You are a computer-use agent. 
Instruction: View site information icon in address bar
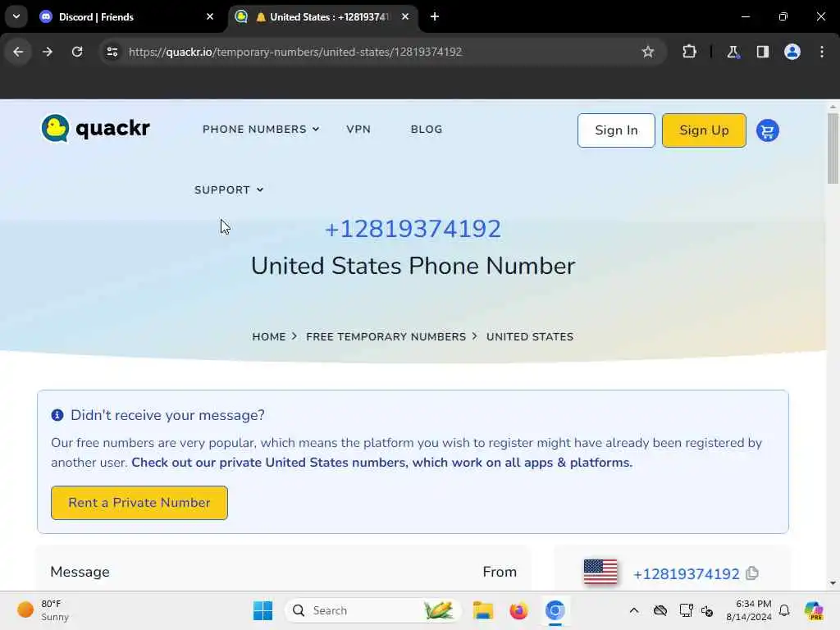(x=112, y=52)
